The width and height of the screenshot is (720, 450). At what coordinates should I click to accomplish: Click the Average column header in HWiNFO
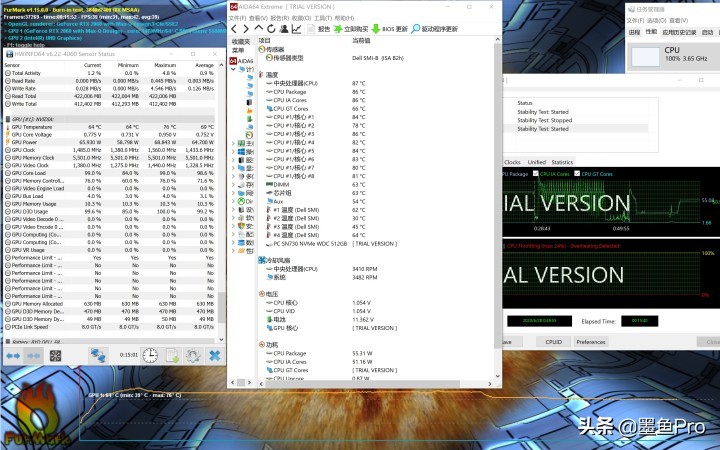coord(204,65)
